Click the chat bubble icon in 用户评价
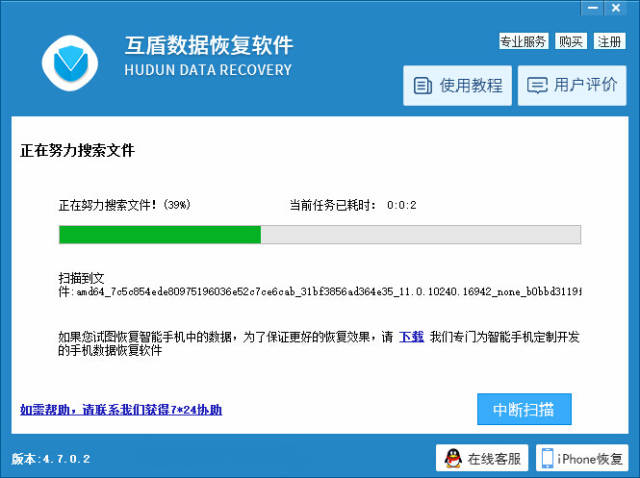 (x=537, y=86)
